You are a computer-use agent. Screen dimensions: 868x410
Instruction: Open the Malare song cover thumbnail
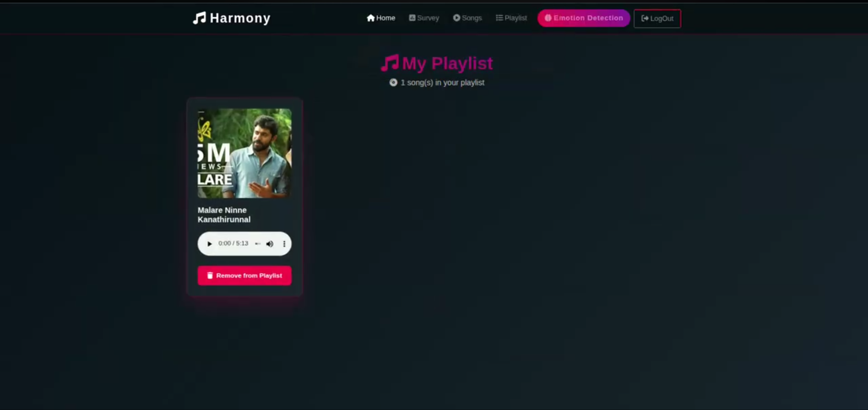pyautogui.click(x=244, y=153)
